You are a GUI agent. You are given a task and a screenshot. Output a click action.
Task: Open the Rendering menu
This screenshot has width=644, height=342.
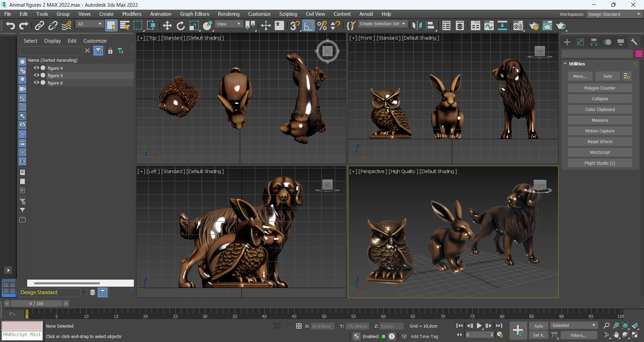point(229,14)
